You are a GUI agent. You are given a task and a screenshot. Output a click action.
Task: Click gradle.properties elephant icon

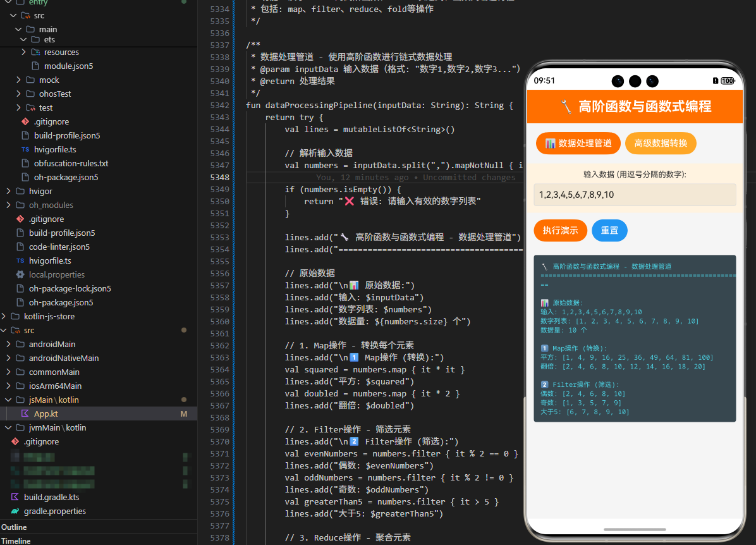point(15,511)
